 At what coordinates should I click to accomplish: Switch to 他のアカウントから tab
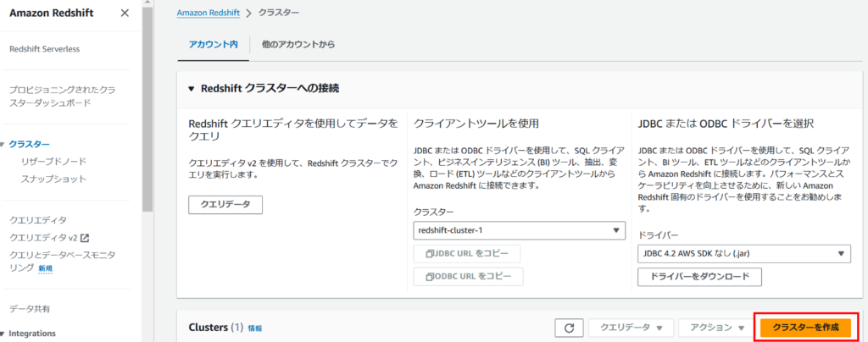tap(298, 44)
